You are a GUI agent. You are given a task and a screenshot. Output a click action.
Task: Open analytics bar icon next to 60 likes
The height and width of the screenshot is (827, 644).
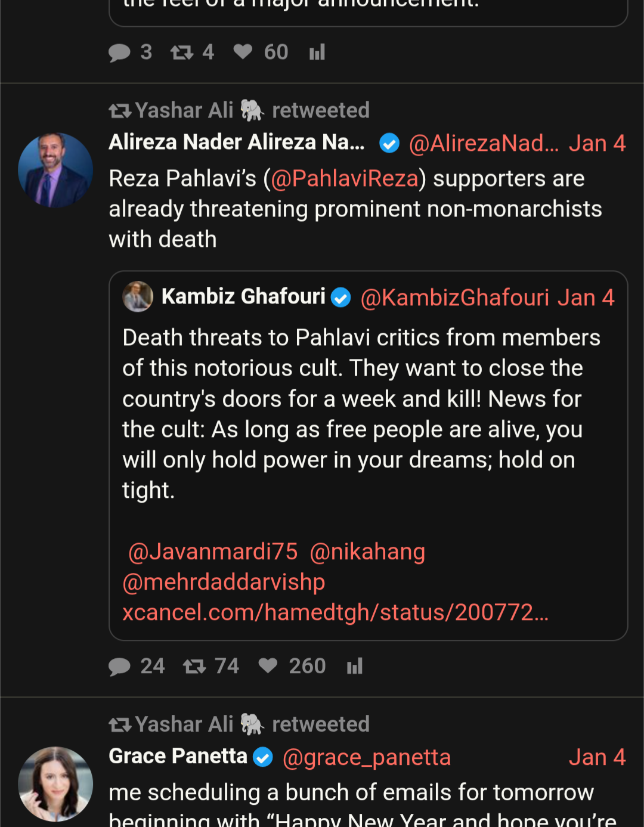point(317,52)
